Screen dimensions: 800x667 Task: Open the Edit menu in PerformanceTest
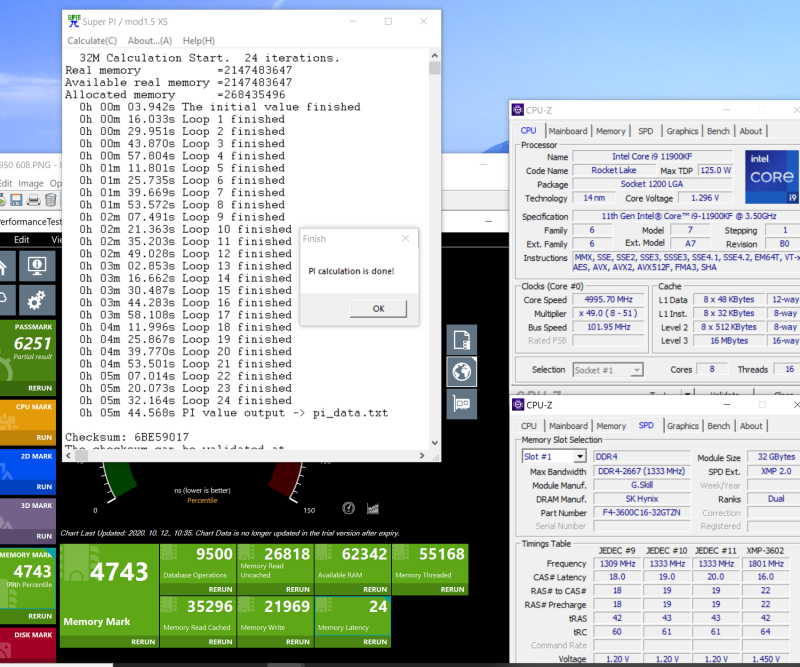21,240
